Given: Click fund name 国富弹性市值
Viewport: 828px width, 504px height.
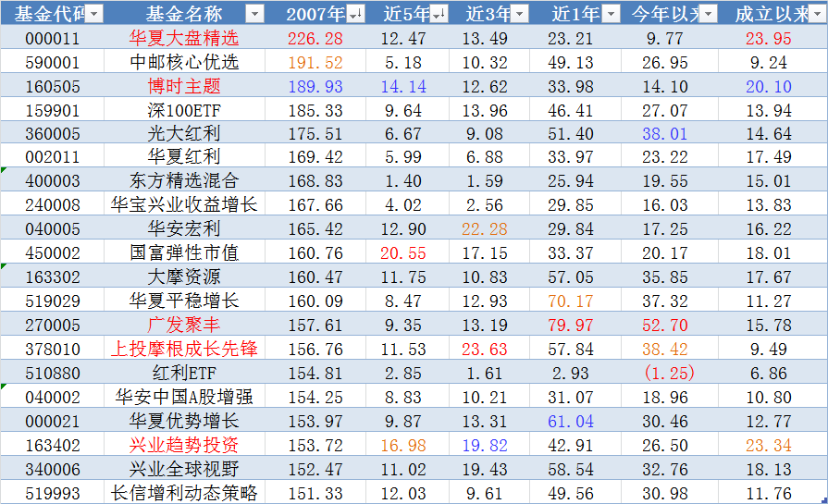Looking at the screenshot, I should point(184,252).
